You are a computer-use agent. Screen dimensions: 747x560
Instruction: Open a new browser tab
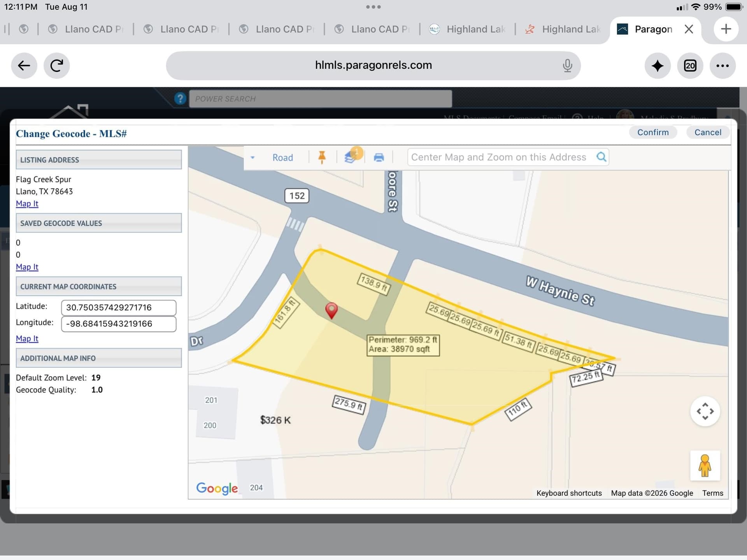point(726,29)
